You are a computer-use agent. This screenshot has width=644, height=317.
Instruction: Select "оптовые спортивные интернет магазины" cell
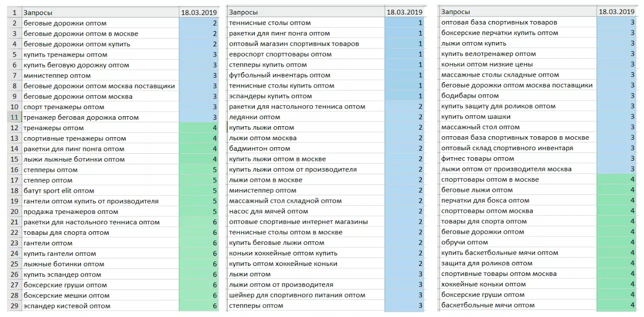tap(306, 222)
